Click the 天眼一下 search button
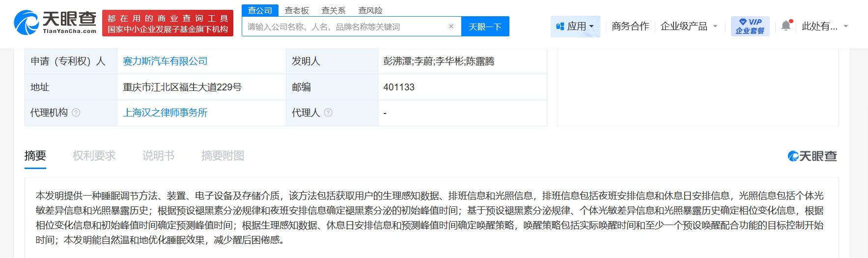Screen dimensions: 868x258 click(485, 27)
